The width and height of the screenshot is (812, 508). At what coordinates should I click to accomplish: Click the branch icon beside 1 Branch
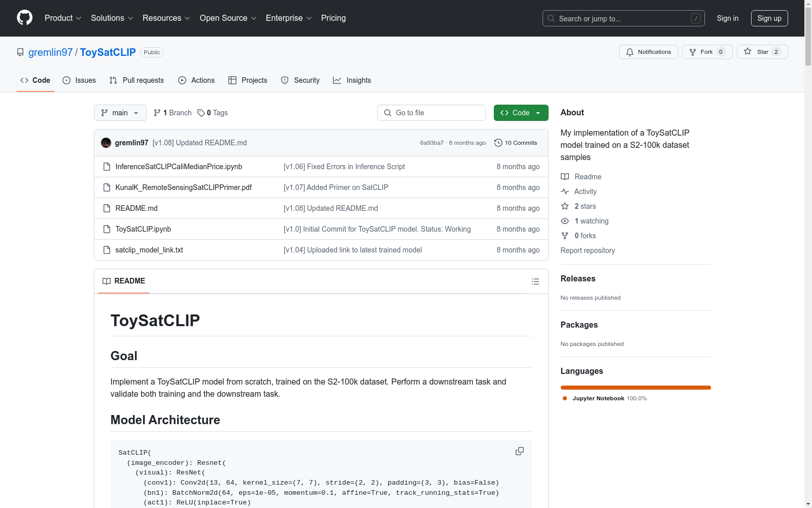click(157, 113)
